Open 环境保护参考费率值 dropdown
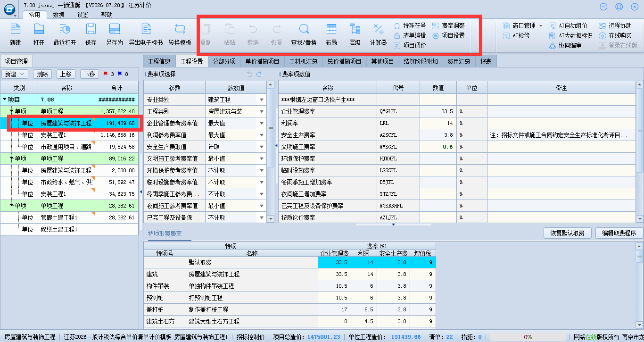 coord(261,170)
